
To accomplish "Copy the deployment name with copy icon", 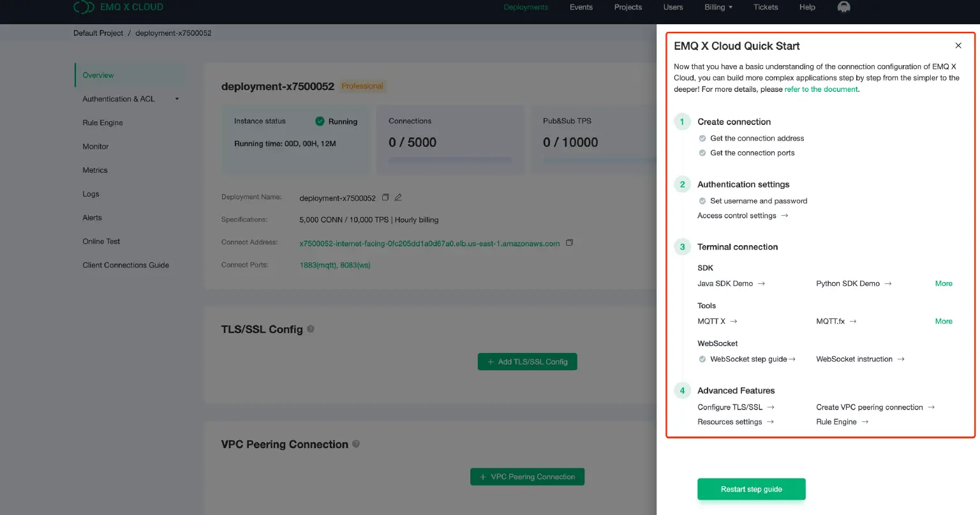I will click(385, 197).
